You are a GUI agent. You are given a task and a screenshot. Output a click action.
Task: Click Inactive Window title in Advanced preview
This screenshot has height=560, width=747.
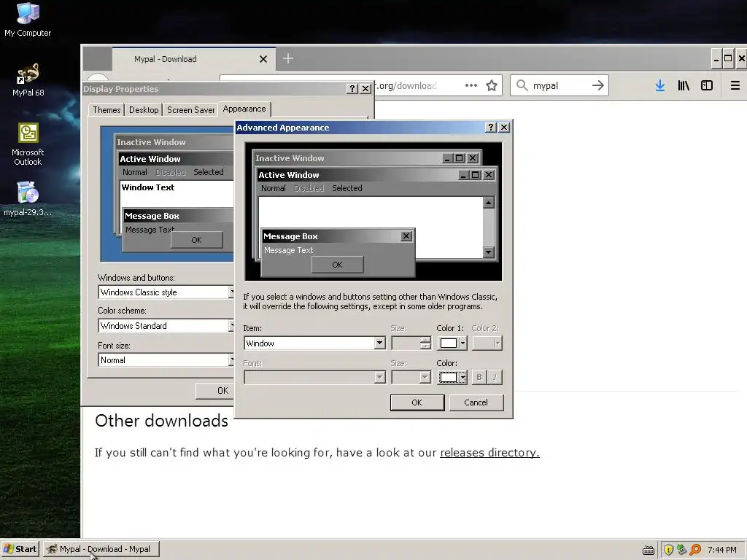point(289,158)
